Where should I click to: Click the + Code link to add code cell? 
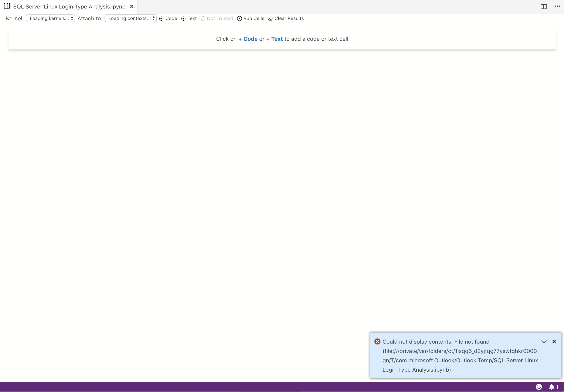(248, 39)
